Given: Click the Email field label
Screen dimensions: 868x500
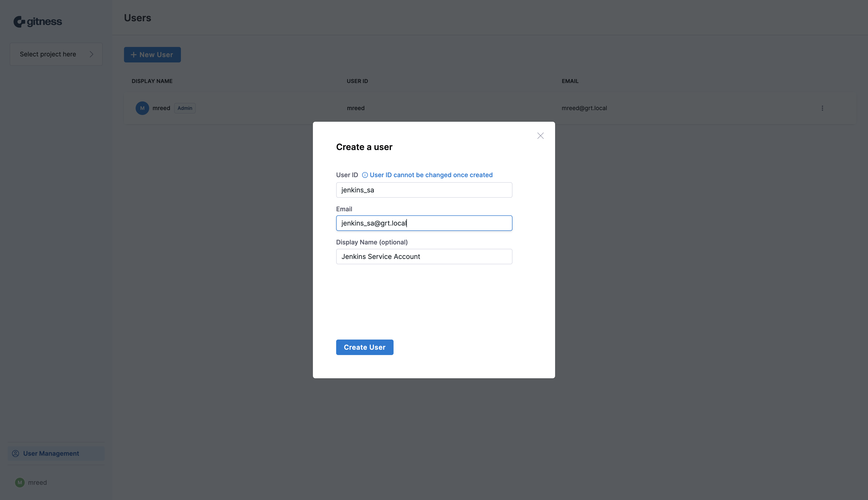Looking at the screenshot, I should 344,209.
